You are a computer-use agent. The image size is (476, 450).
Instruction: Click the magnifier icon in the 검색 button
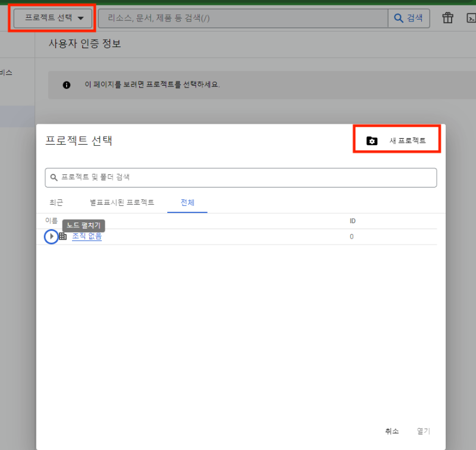coord(398,18)
